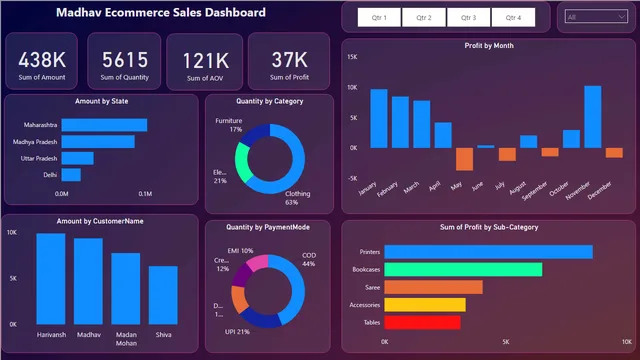The width and height of the screenshot is (640, 360).
Task: Select the Qtr 3 slicer button
Action: click(469, 18)
